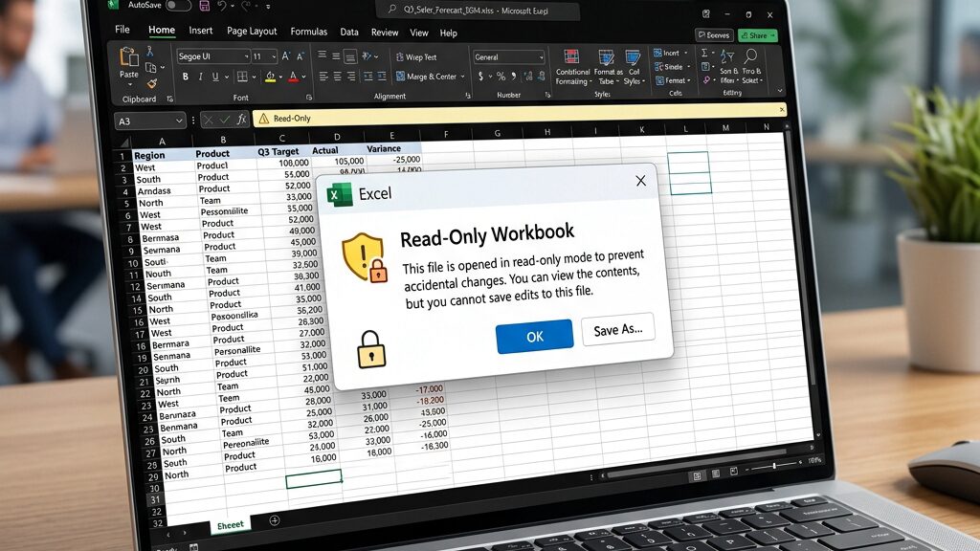Expand the General number format dropdown
The height and width of the screenshot is (551, 980).
pyautogui.click(x=509, y=57)
